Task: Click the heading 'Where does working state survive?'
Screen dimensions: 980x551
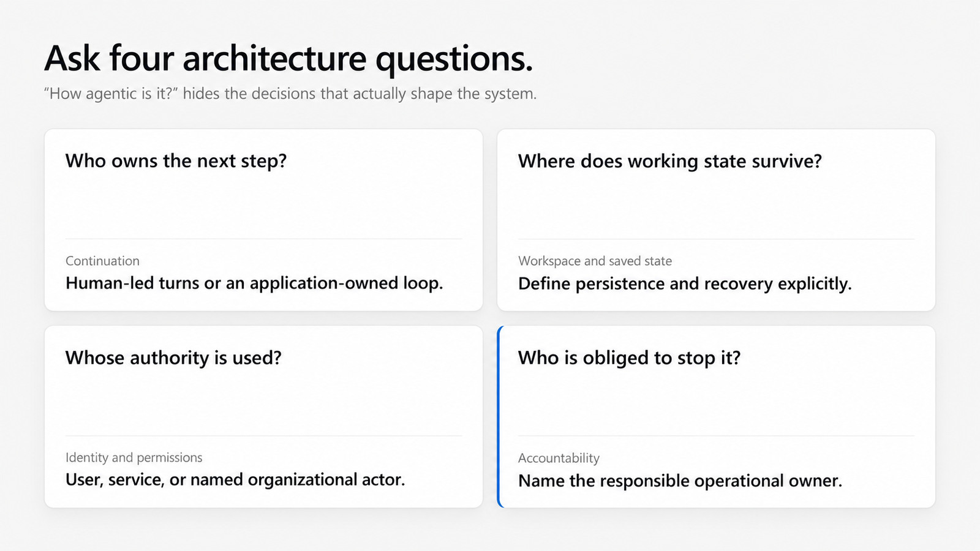Action: coord(670,161)
